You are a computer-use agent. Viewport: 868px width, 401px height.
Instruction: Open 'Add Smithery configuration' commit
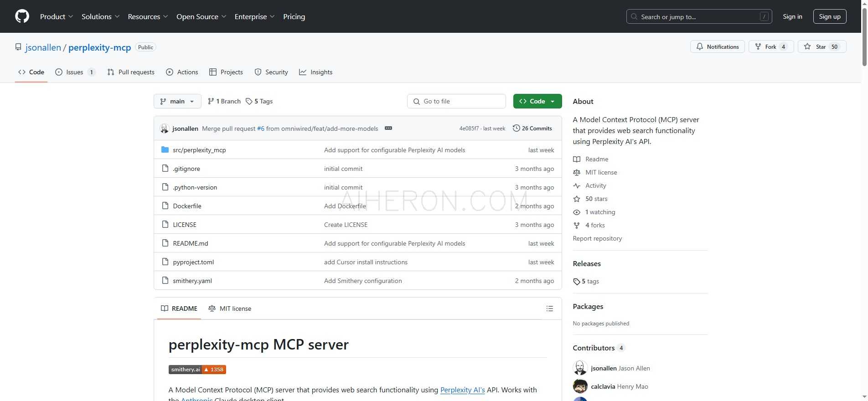pos(363,281)
